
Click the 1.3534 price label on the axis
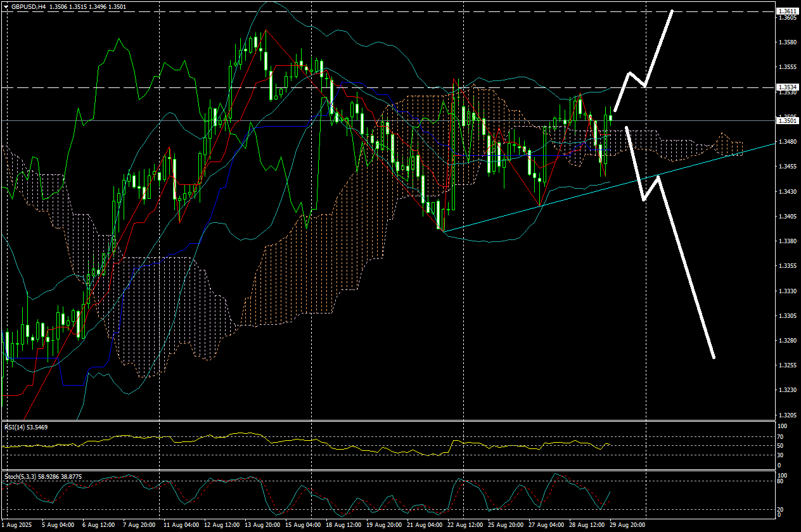click(788, 87)
